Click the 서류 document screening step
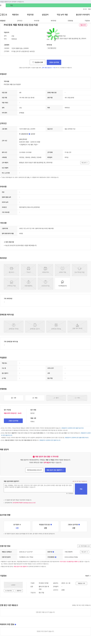Screen dimensions: 91x644 (14, 398)
